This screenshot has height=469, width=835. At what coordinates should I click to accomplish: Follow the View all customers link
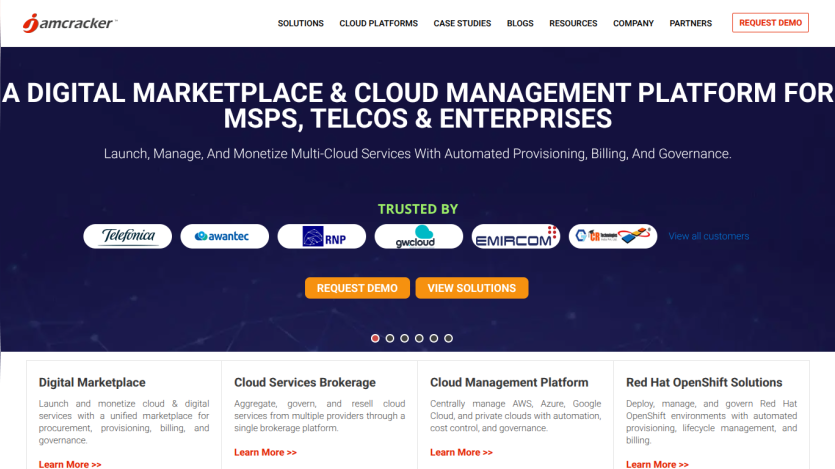[709, 236]
